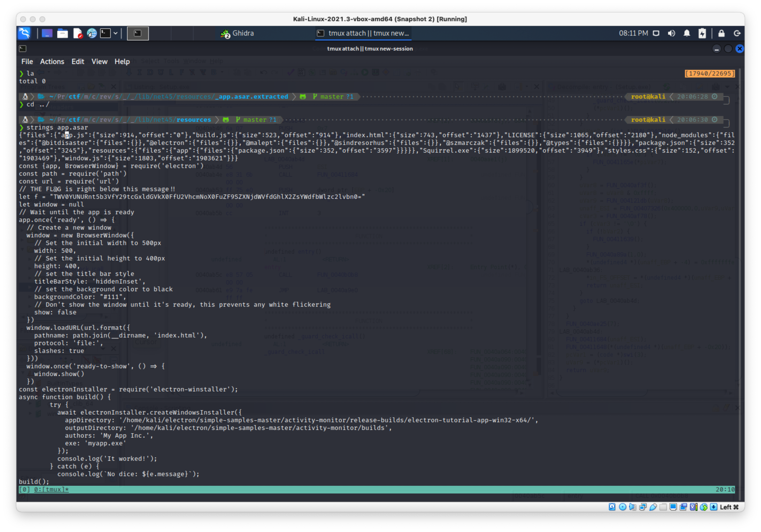Image resolution: width=761 pixels, height=532 pixels.
Task: Click the VirtualBox shared folders indicator
Action: (x=663, y=507)
